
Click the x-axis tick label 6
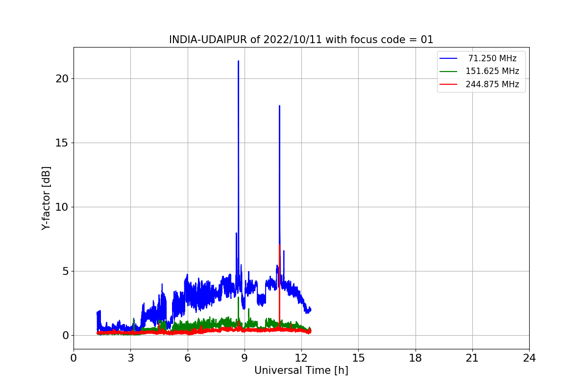(x=187, y=358)
